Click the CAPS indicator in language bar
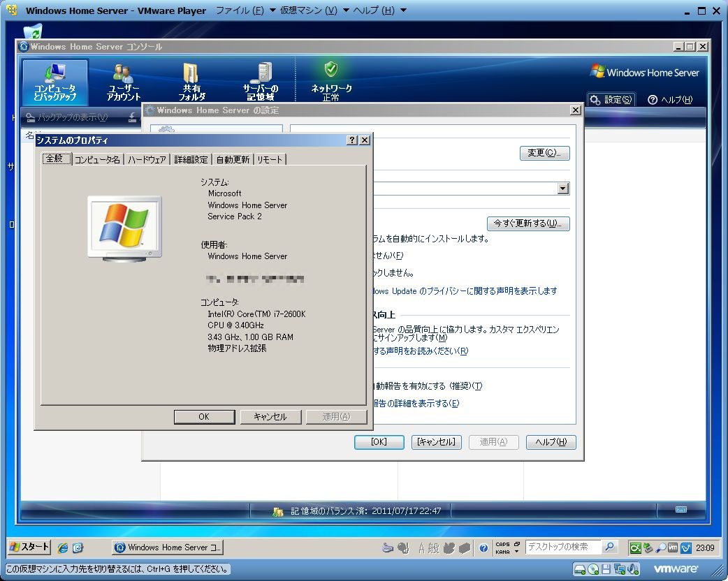Screen dimensions: 728x581 tap(502, 545)
